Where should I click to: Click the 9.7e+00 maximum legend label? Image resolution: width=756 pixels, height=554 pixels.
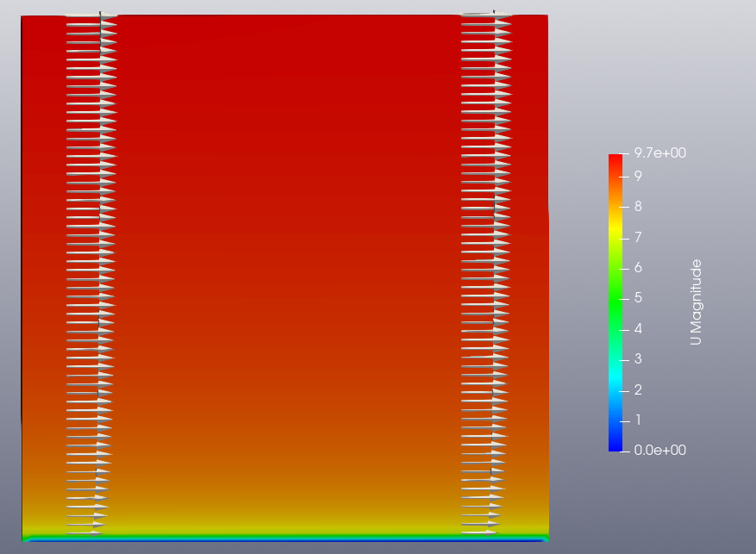tap(660, 153)
